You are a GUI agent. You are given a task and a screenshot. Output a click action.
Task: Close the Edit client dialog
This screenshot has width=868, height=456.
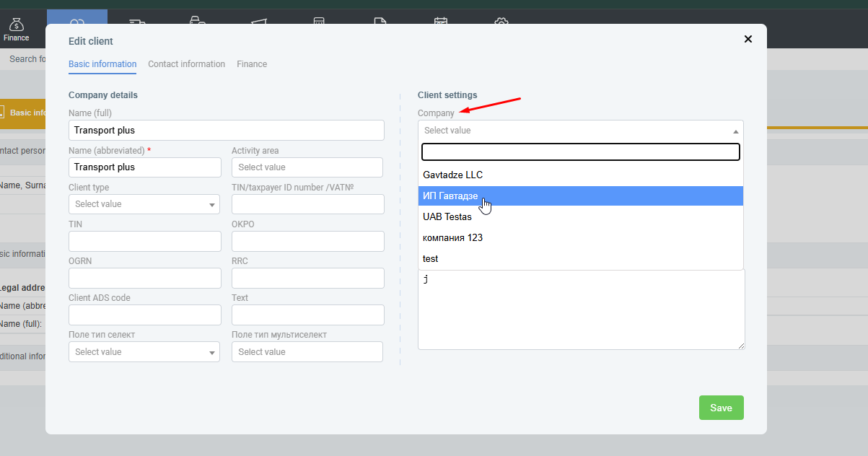(x=748, y=39)
